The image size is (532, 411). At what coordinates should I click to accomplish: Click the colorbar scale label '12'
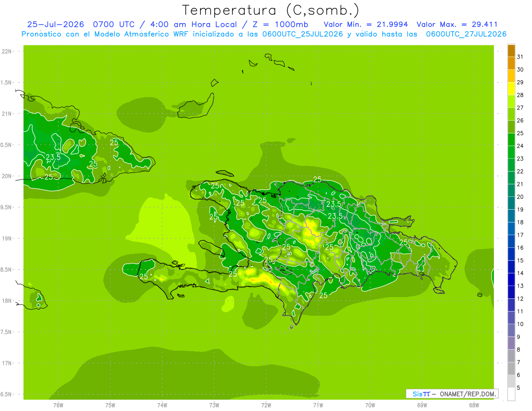[x=520, y=298]
